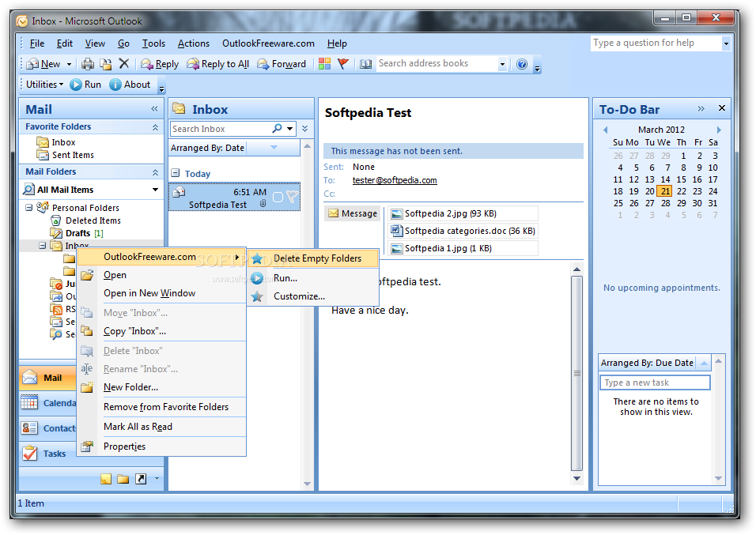Image resolution: width=756 pixels, height=535 pixels.
Task: Click the Follow Up red flag icon
Action: pyautogui.click(x=342, y=64)
